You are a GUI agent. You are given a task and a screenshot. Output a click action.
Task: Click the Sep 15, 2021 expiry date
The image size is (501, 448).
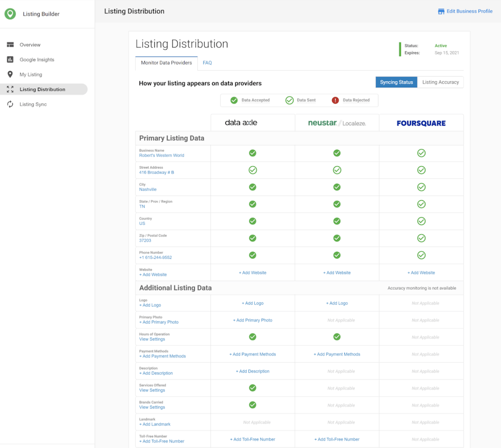click(447, 53)
